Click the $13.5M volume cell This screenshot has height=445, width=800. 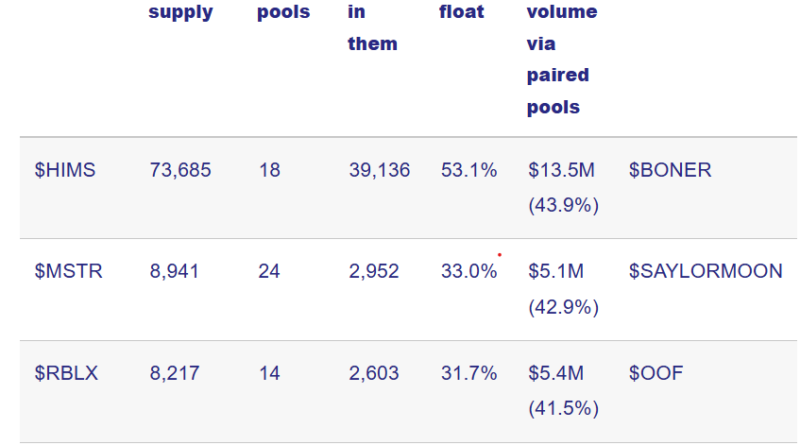563,187
